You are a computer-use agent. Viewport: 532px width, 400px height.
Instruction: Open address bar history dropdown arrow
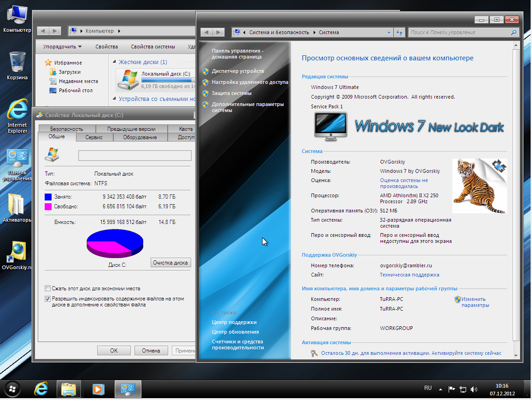click(x=389, y=32)
